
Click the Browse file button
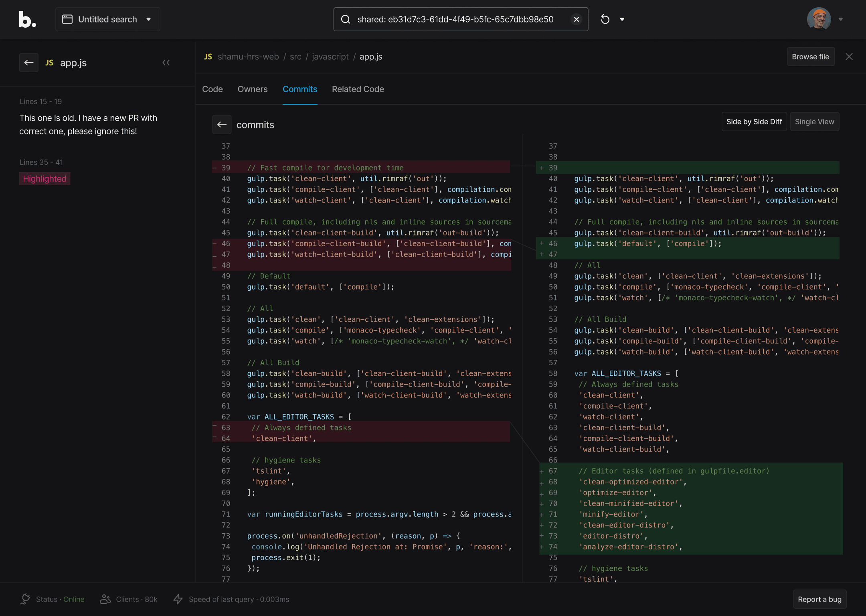point(811,57)
